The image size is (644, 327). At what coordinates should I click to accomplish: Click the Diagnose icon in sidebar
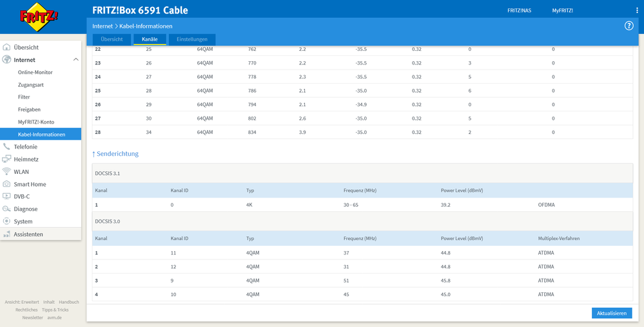(7, 209)
